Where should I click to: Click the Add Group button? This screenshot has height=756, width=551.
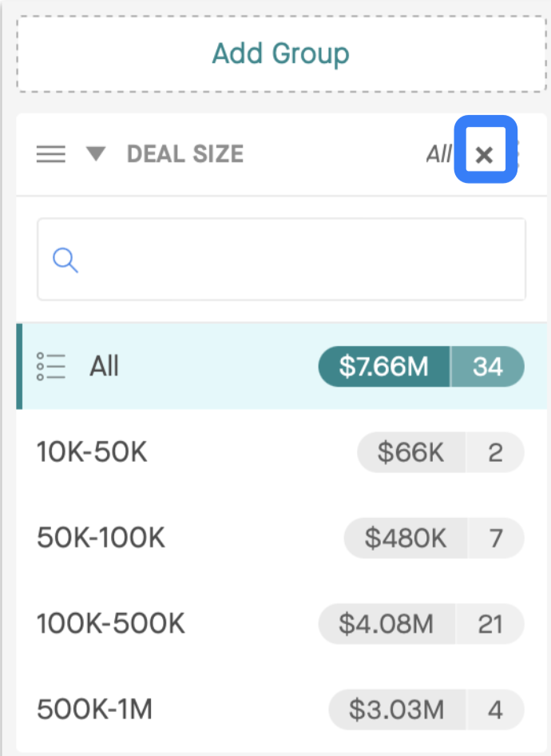(x=281, y=54)
